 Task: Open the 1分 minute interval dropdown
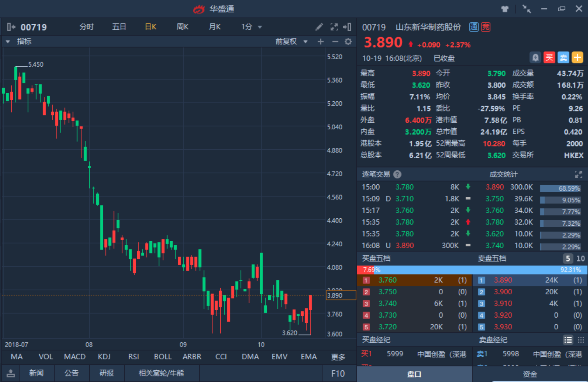coord(251,27)
